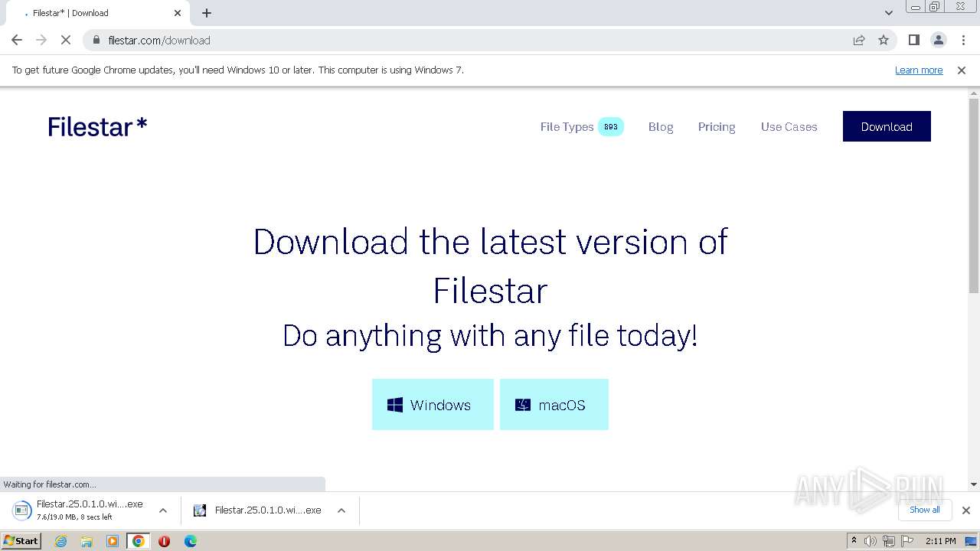Open the Use Cases page

(789, 127)
